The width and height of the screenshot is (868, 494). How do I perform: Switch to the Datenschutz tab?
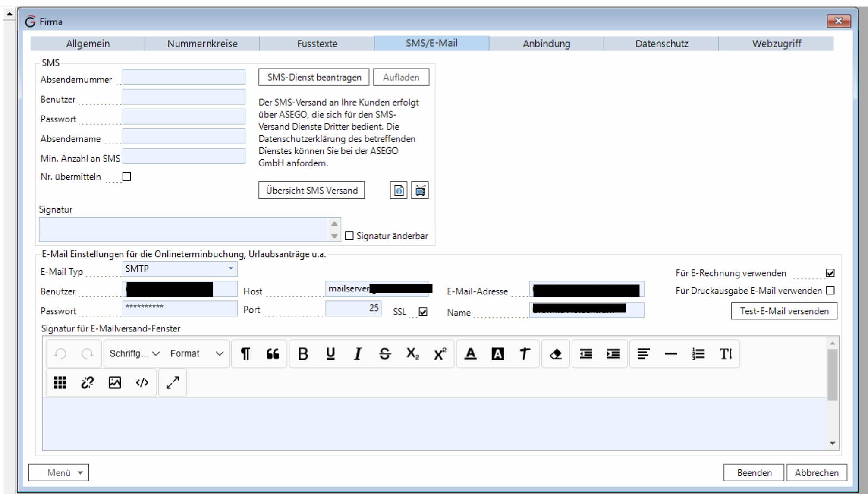tap(661, 44)
